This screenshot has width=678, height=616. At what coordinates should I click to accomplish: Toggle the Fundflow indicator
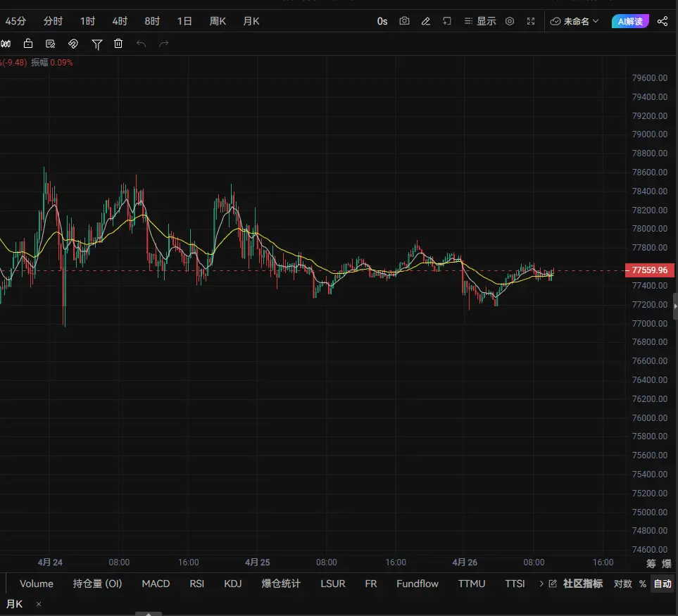[418, 584]
